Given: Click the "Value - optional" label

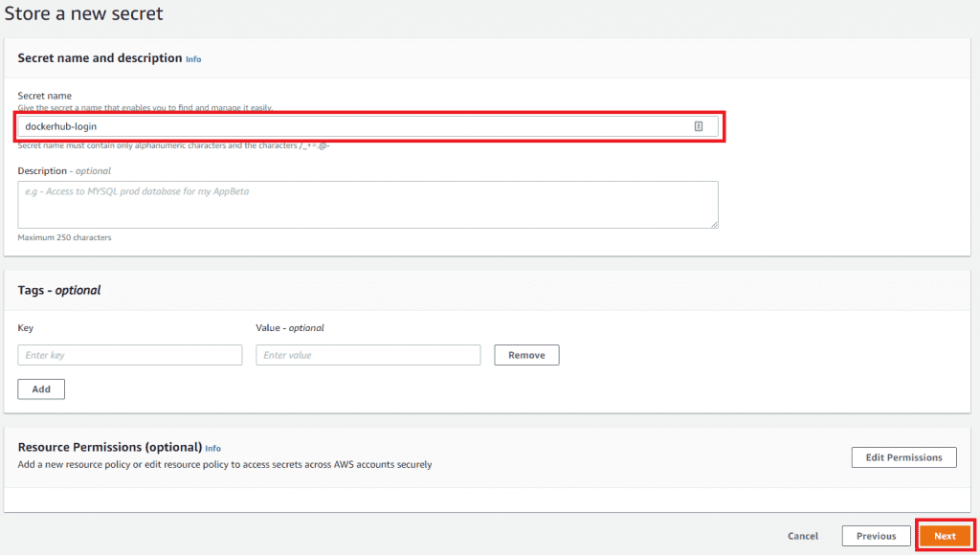Looking at the screenshot, I should (290, 327).
